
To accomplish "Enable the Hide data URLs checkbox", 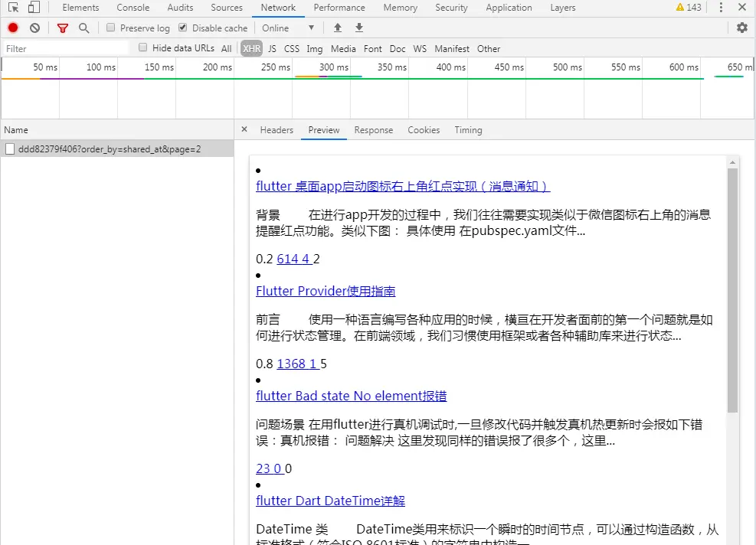I will 142,47.
